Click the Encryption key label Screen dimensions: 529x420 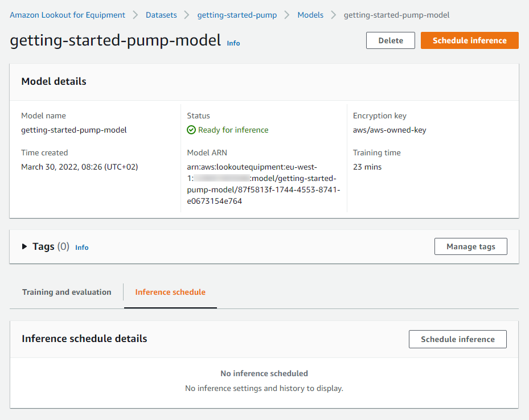pos(380,116)
